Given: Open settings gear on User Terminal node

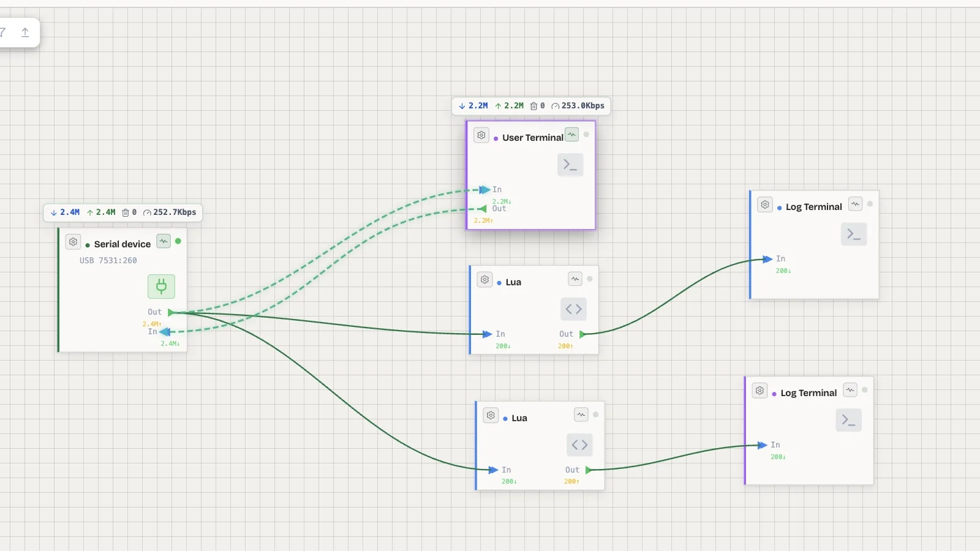Looking at the screenshot, I should click(481, 135).
